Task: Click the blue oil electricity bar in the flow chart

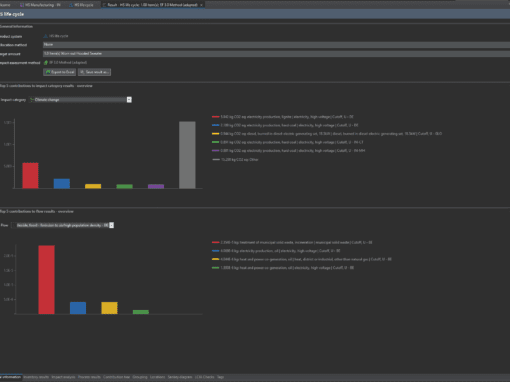Action: click(x=78, y=308)
